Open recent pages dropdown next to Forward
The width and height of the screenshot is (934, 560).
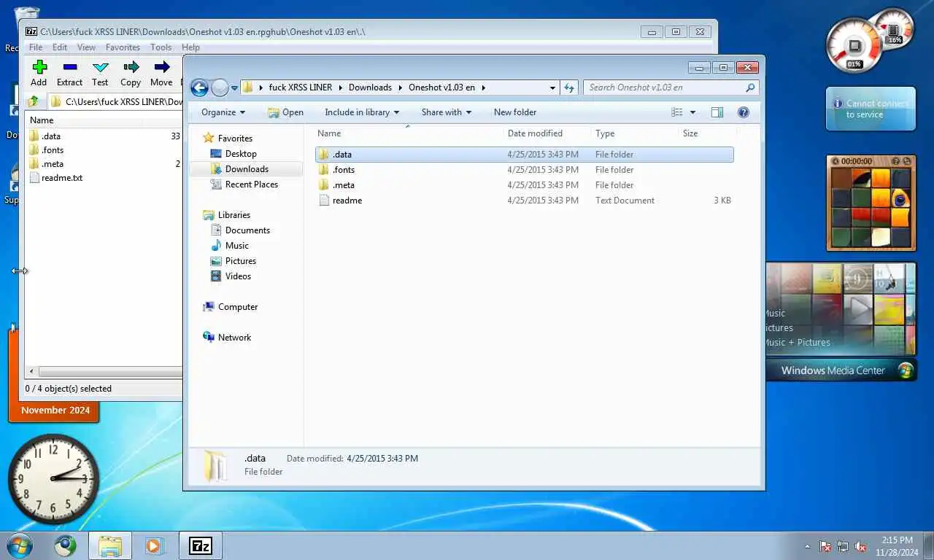point(234,88)
